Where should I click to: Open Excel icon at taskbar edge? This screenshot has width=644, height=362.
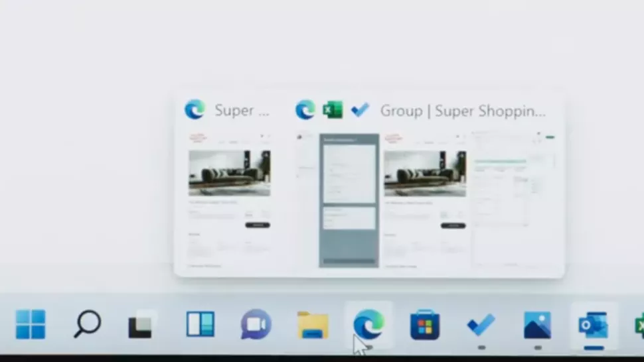(x=639, y=325)
